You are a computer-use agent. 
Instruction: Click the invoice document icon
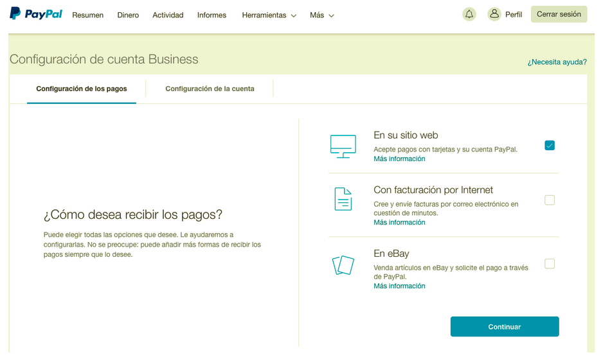(343, 199)
